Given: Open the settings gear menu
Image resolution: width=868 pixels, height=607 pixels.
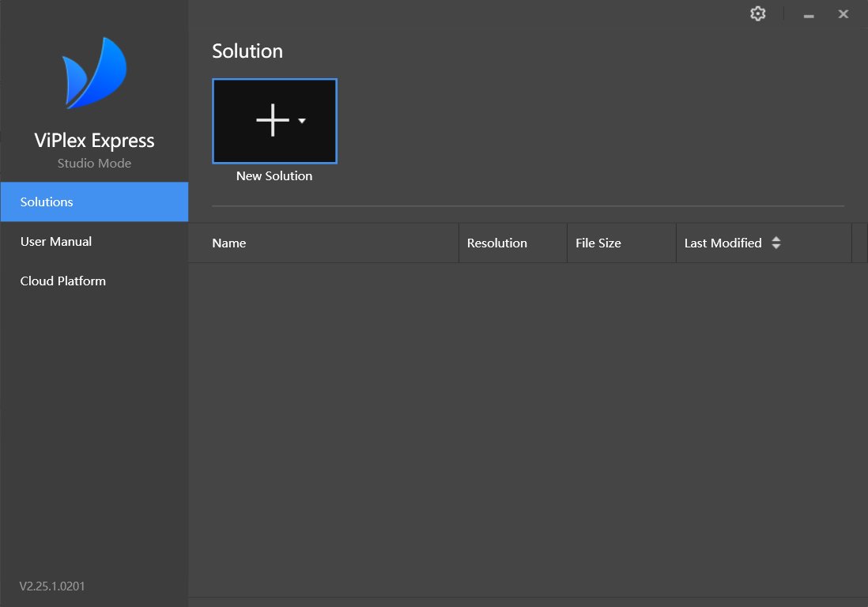Looking at the screenshot, I should click(x=758, y=14).
